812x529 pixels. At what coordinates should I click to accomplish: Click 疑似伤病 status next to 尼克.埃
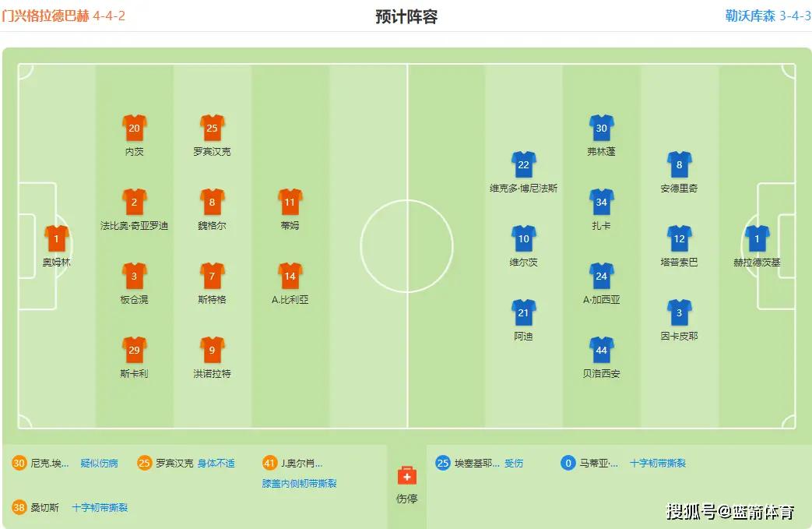click(x=99, y=464)
